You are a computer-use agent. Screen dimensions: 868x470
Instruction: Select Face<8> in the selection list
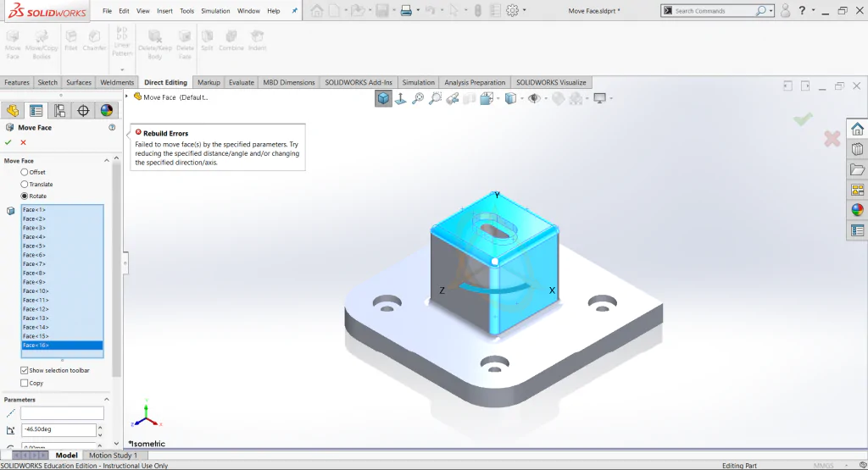(62, 274)
